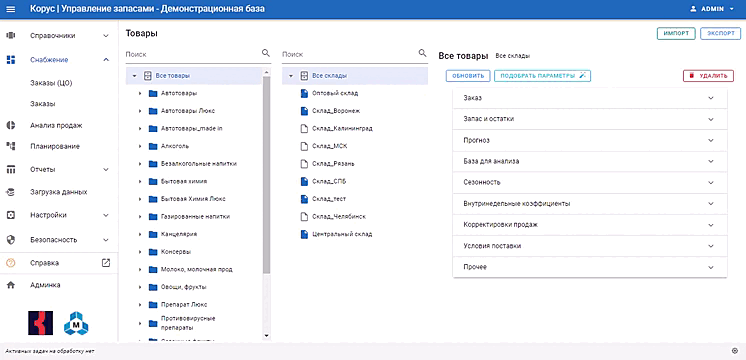
Task: Open Заказы (ЦО) menu item
Action: 51,83
